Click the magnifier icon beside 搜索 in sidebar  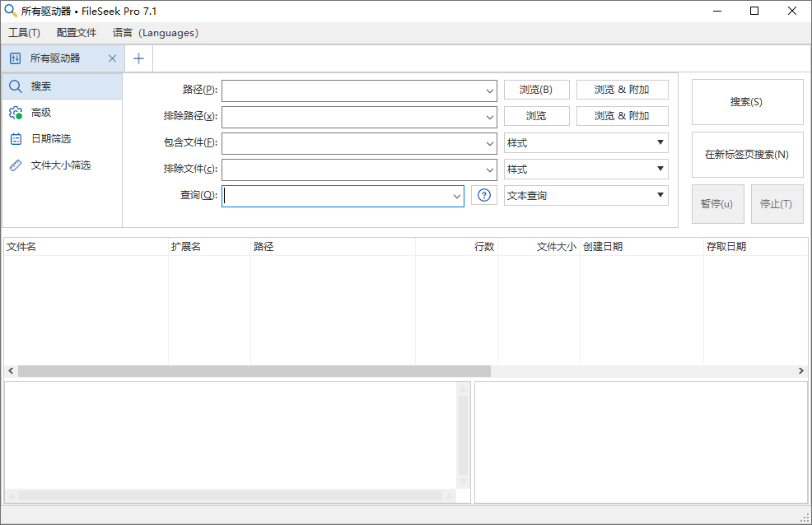coord(16,86)
